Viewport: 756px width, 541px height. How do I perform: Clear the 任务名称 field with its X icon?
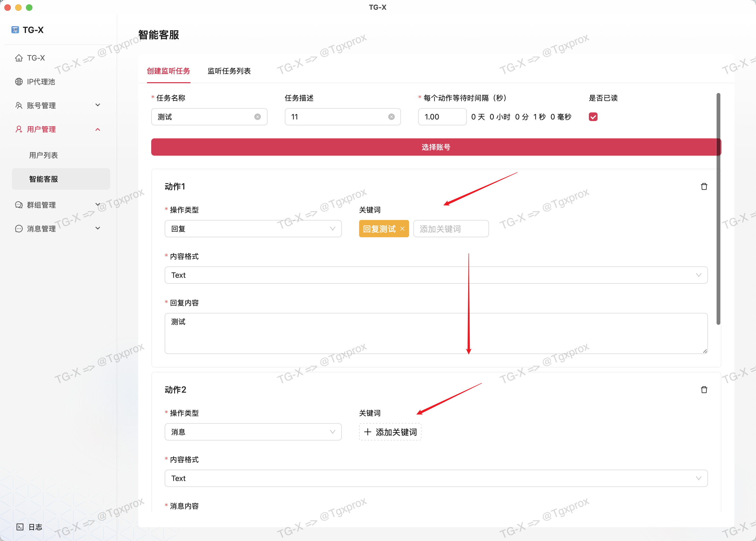tap(258, 116)
